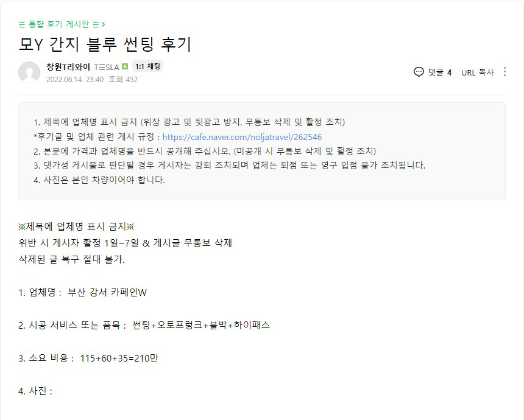Click the TΞSLA member grade label
This screenshot has width=524, height=420.
(x=107, y=66)
